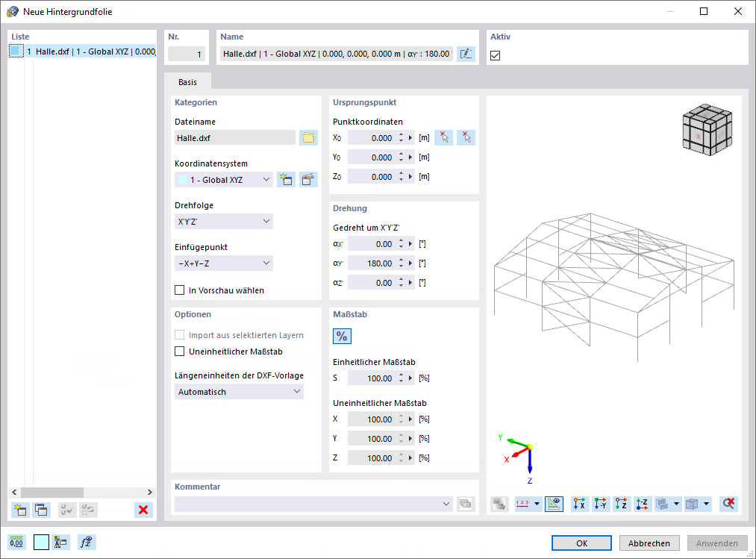Uncheck the Aktiv checkbox
Viewport: 756px width, 559px height.
pos(495,55)
